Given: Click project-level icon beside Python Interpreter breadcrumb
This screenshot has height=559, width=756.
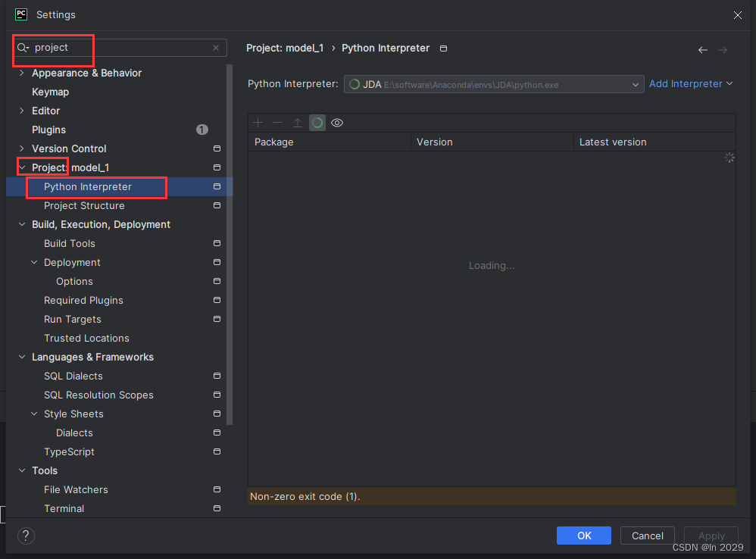Looking at the screenshot, I should point(444,48).
